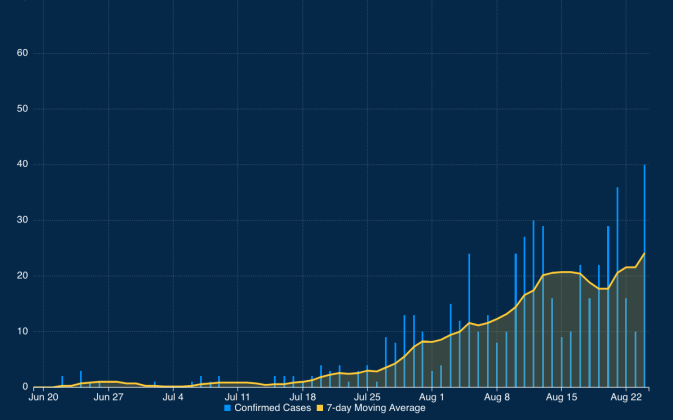
Task: Select the bar reaching 36 cases
Action: (x=618, y=287)
